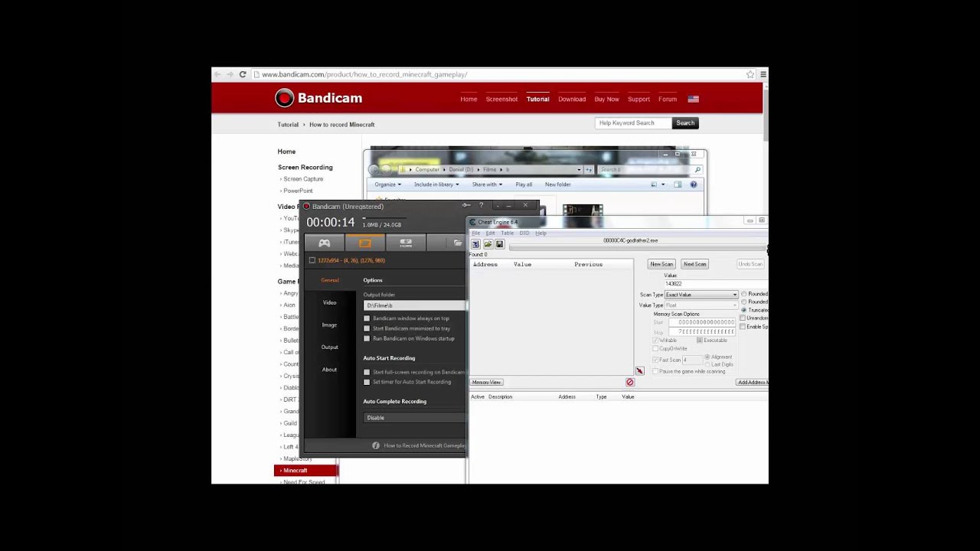Click the Bandicam logo on the website

click(318, 98)
